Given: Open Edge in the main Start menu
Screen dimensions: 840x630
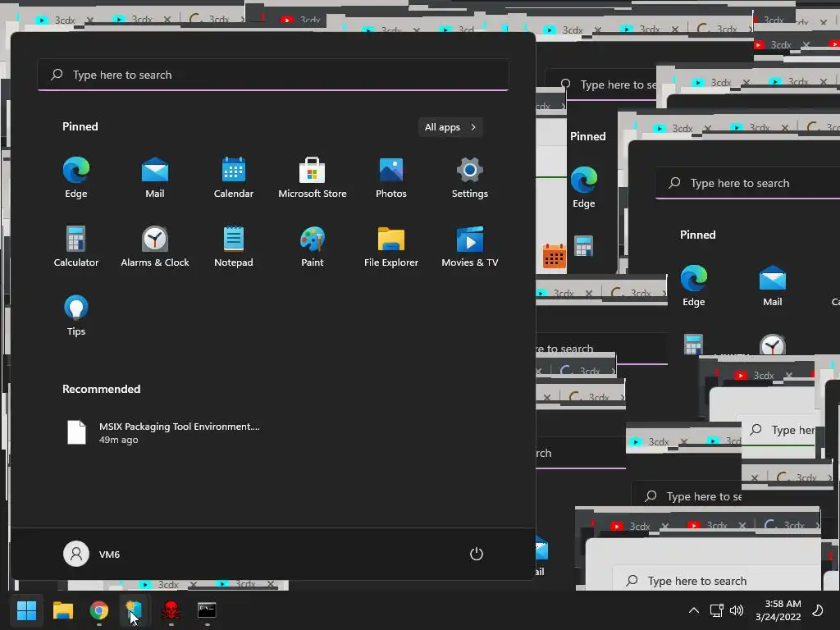Looking at the screenshot, I should (76, 178).
